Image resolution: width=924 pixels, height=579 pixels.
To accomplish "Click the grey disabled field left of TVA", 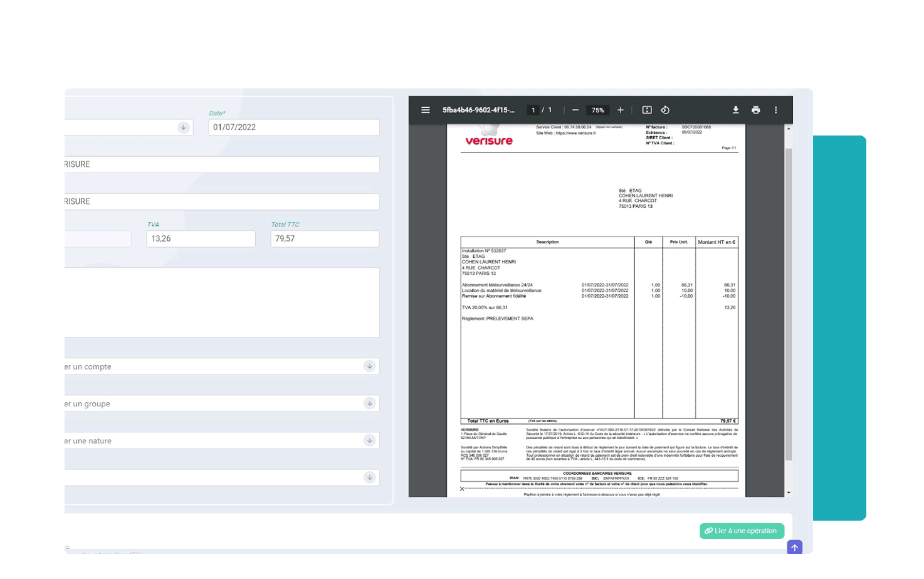I will 98,238.
